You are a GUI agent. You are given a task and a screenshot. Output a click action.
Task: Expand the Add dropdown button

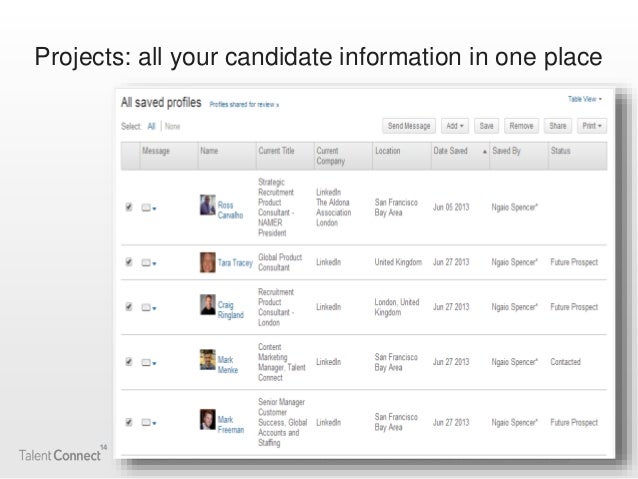click(x=454, y=126)
